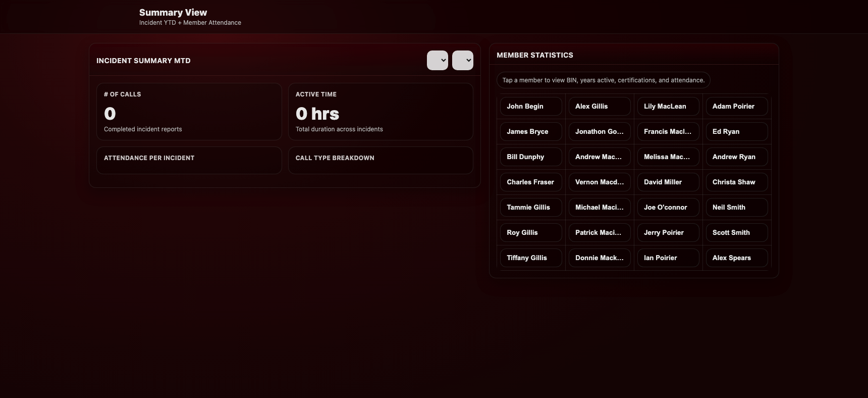Click the Call Type Breakdown card

click(380, 160)
